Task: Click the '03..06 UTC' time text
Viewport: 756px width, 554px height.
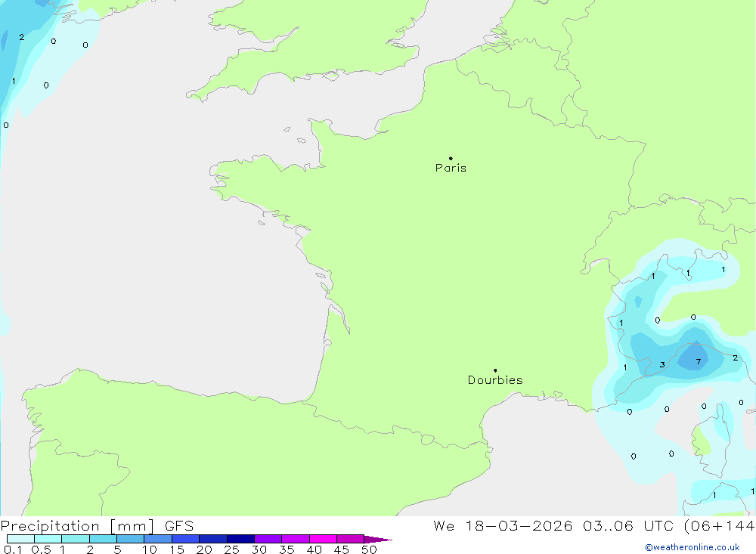Action: [627, 525]
